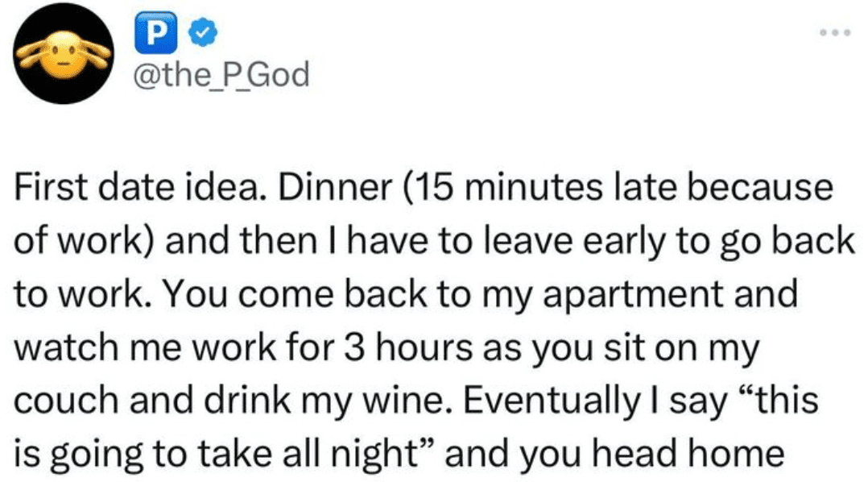Click the blue verified checkmark badge
Viewport: 868px width, 482px height.
pyautogui.click(x=203, y=33)
